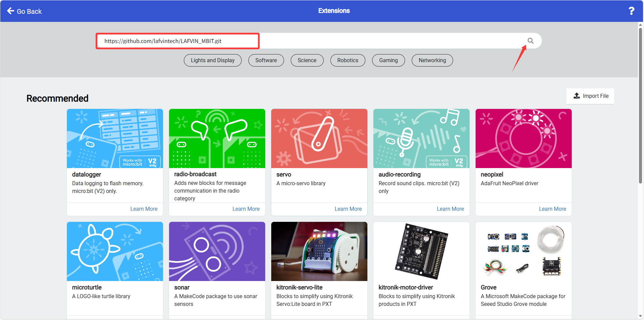The width and height of the screenshot is (644, 320).
Task: Open the audio-recording extension image
Action: click(421, 138)
